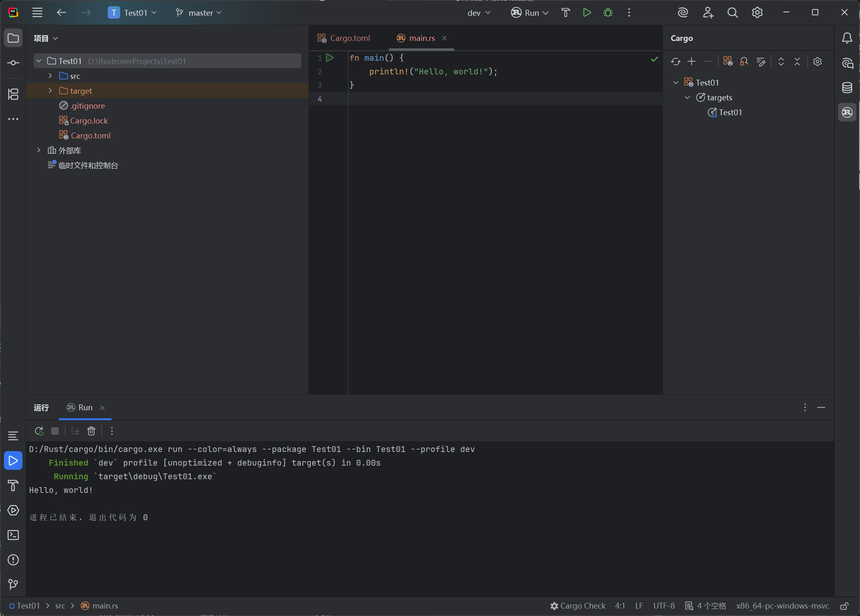This screenshot has height=616, width=860.
Task: Click Cargo Check in status bar
Action: point(578,606)
